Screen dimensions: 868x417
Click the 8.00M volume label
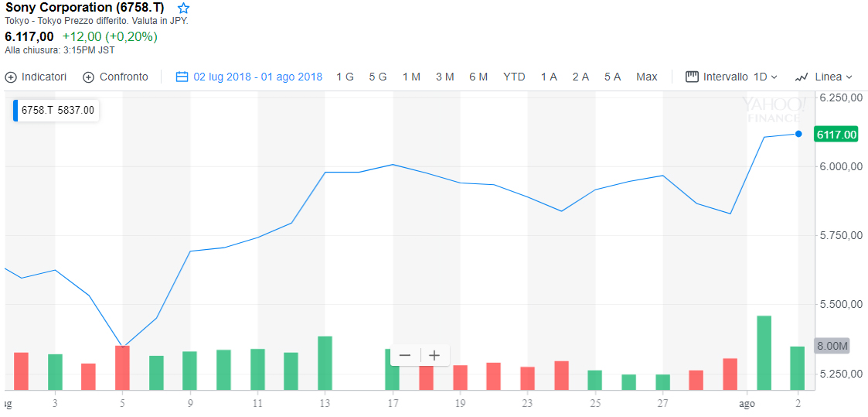tap(832, 346)
